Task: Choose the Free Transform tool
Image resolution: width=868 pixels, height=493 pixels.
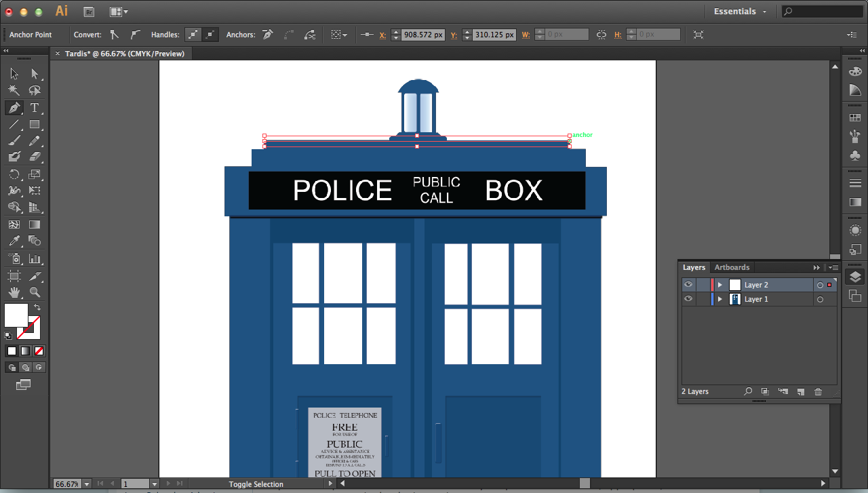Action: coord(35,191)
